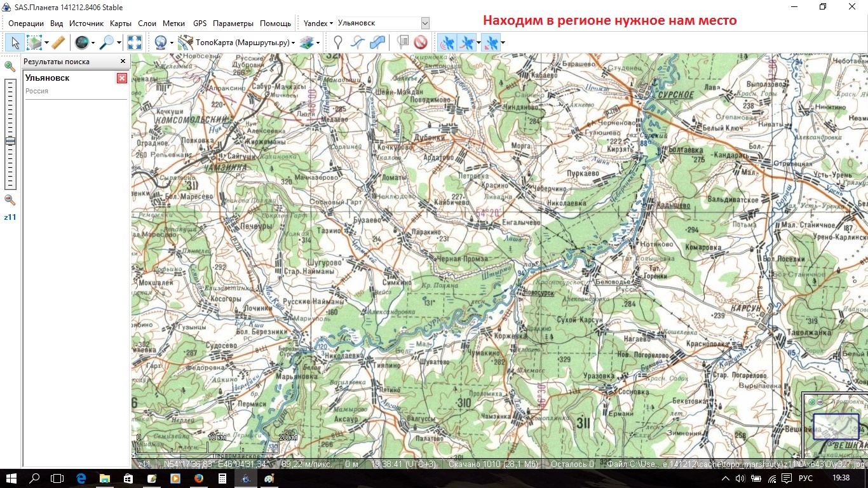Open the Операции menu
Screen dimensions: 868x488
point(26,23)
